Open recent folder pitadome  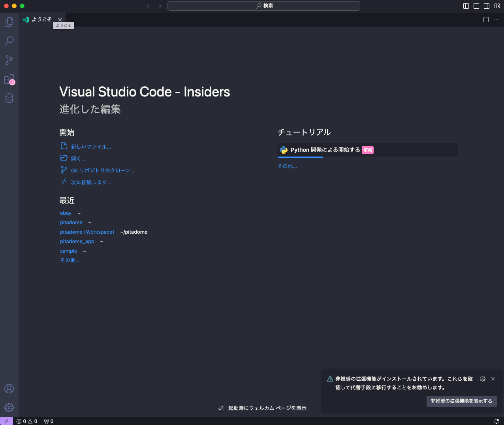tap(71, 223)
